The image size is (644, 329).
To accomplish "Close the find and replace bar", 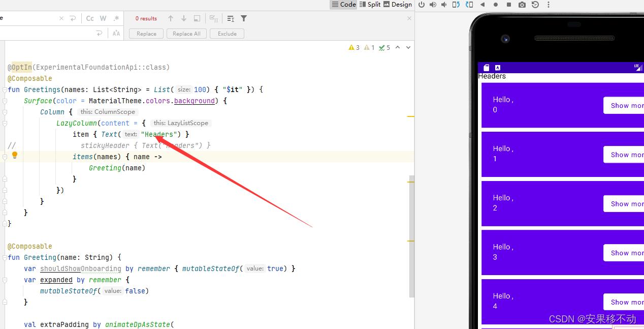I will [x=409, y=18].
